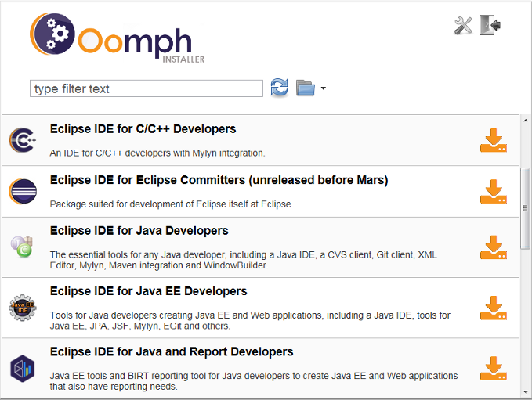
Task: Click download icon for Java EE Developers
Action: [493, 308]
